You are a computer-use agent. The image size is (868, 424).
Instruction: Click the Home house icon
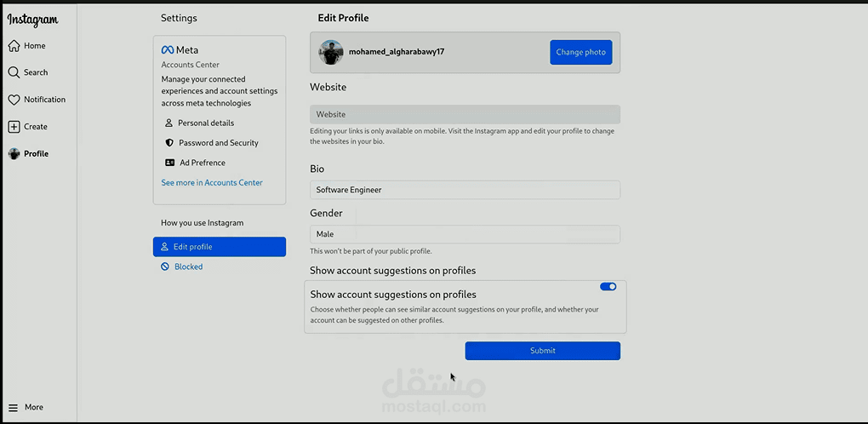(x=14, y=46)
